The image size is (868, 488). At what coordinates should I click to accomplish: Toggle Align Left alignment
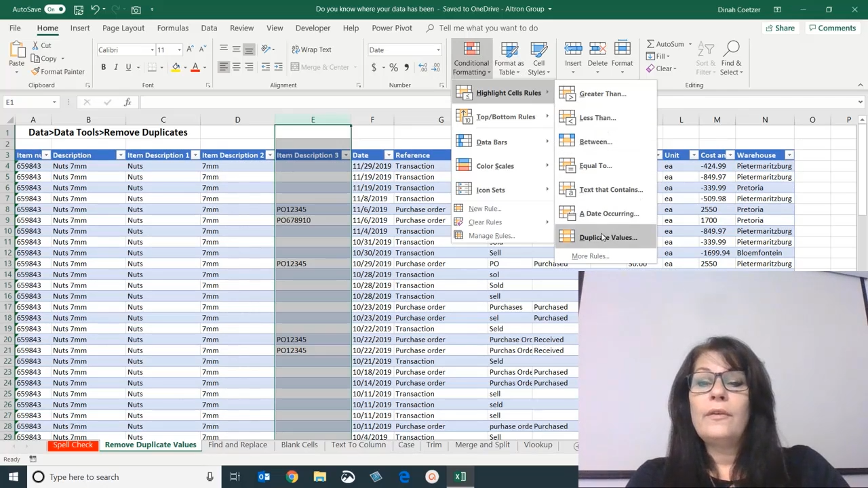[224, 67]
